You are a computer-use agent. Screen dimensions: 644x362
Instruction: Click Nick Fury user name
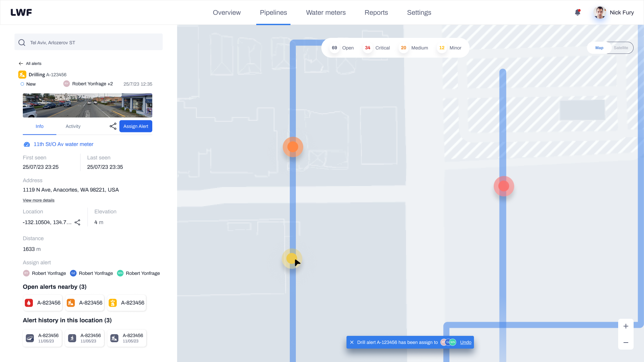[622, 12]
